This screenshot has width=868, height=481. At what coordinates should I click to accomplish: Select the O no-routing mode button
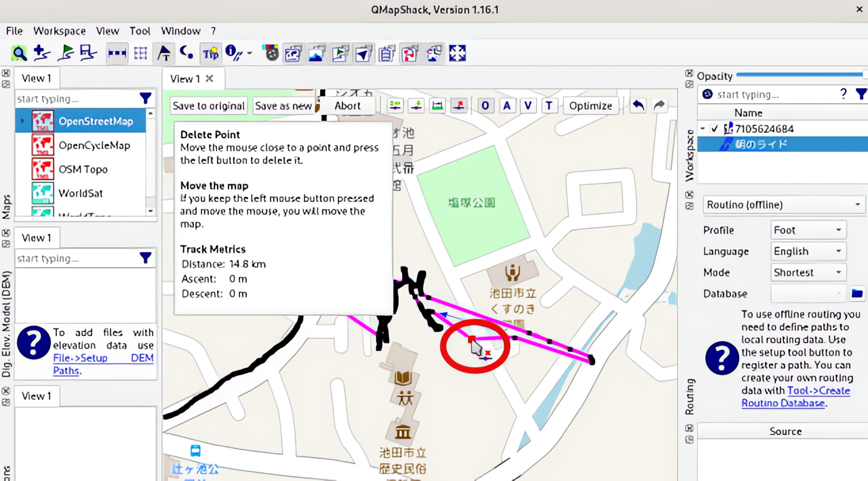click(x=485, y=106)
